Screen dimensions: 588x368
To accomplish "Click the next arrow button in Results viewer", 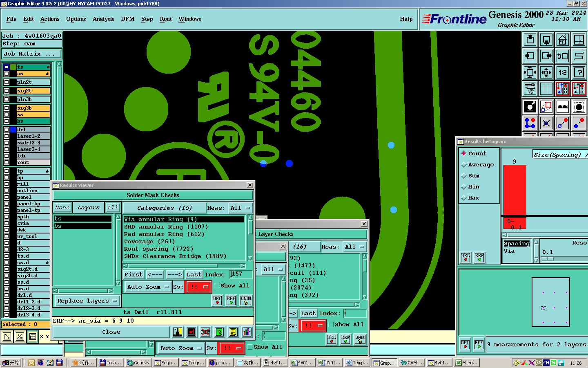I will point(174,275).
